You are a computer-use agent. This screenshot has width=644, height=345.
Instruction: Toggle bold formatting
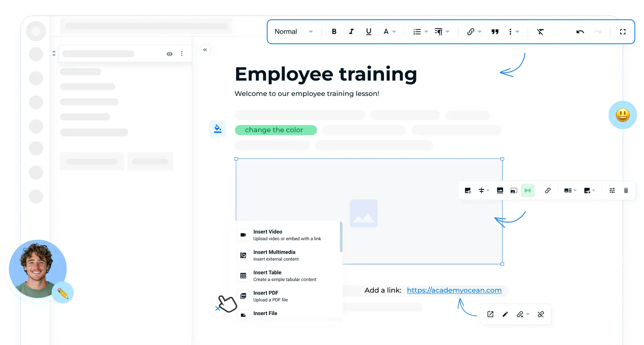pos(334,31)
